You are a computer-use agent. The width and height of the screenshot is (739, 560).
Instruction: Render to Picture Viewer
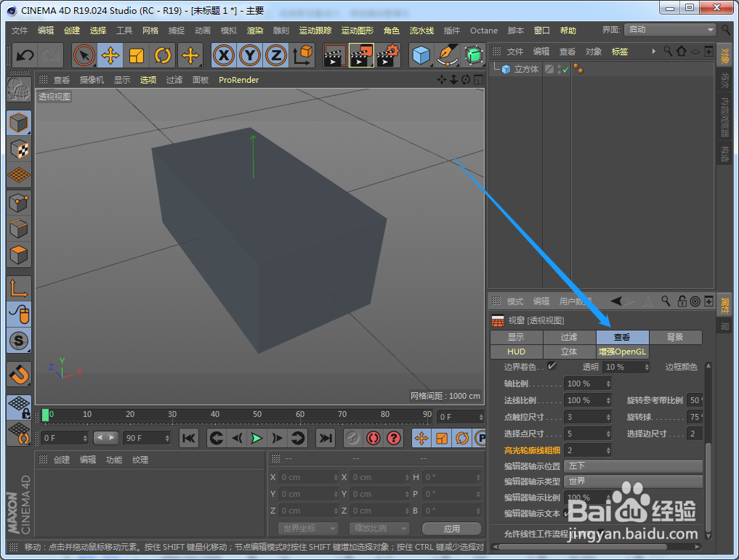361,56
